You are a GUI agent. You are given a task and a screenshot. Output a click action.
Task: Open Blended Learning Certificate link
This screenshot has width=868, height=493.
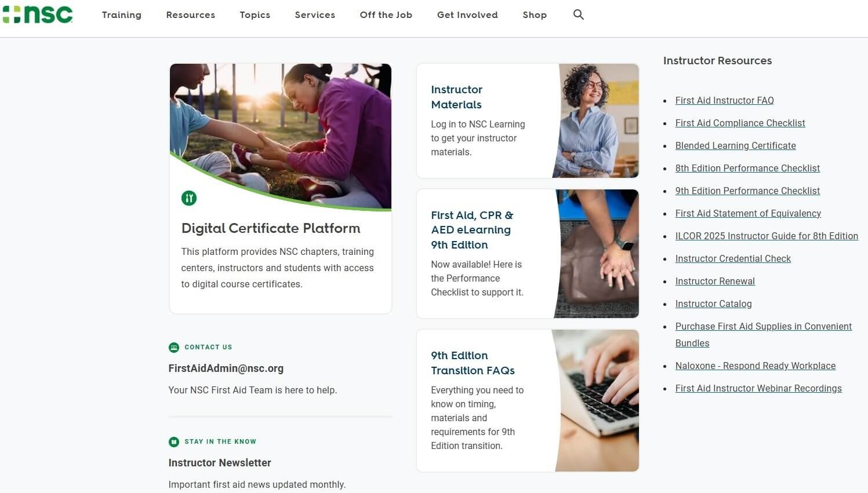pos(736,145)
